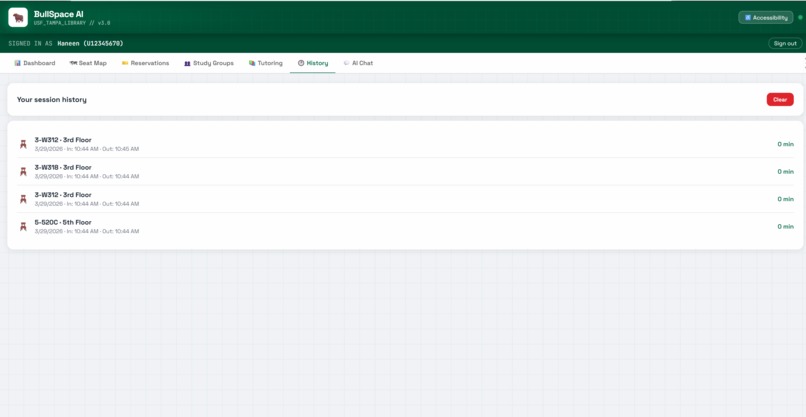This screenshot has width=806, height=417.
Task: Click the 'Your session history' heading
Action: [x=51, y=100]
